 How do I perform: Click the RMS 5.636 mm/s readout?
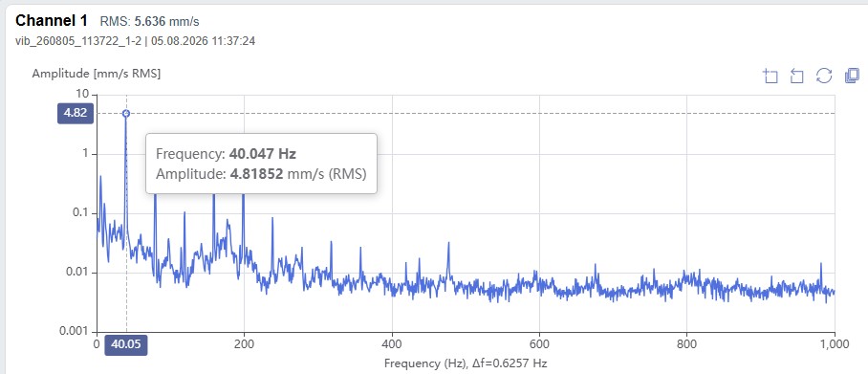tap(149, 22)
